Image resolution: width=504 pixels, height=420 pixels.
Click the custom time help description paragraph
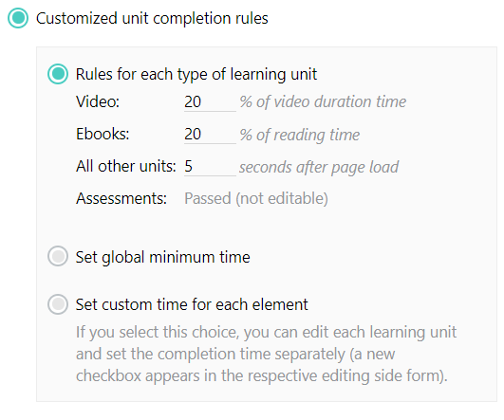(266, 354)
